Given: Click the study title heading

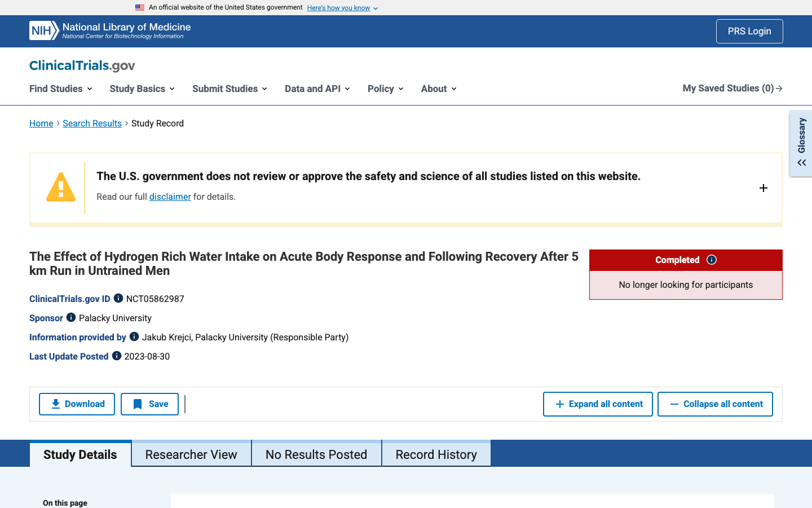Looking at the screenshot, I should tap(304, 264).
